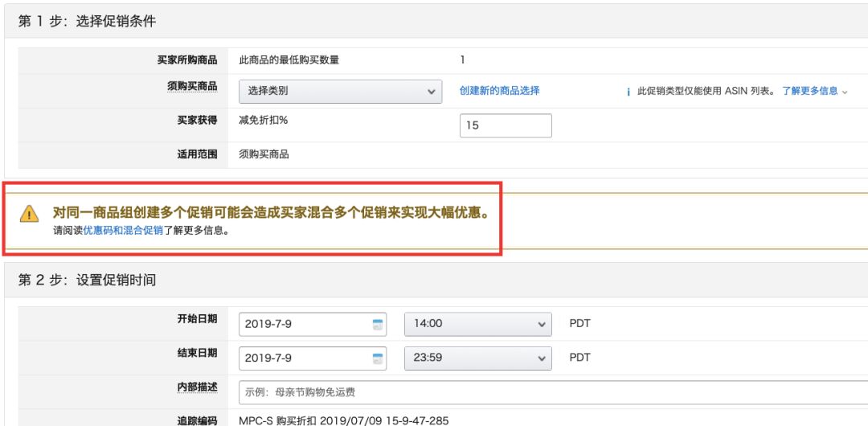Expand the chevron next to 了解更多信息
868x426 pixels.
(845, 92)
